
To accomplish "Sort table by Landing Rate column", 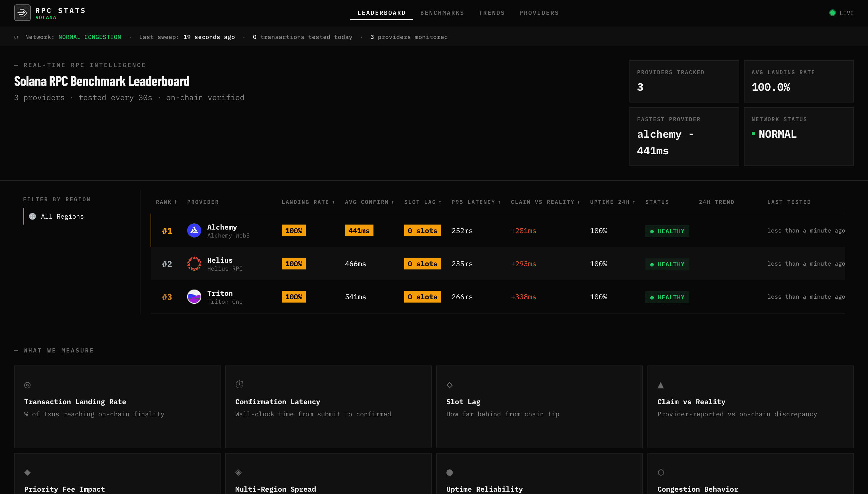I will 308,202.
